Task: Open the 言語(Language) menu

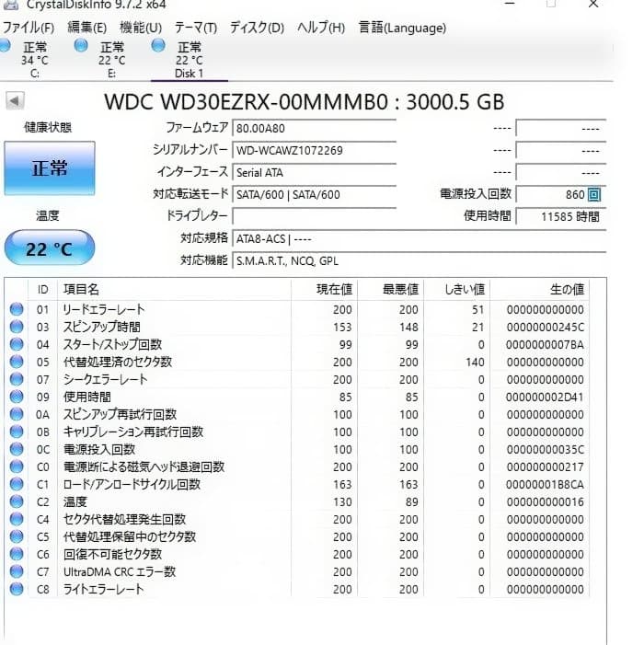Action: click(x=402, y=28)
